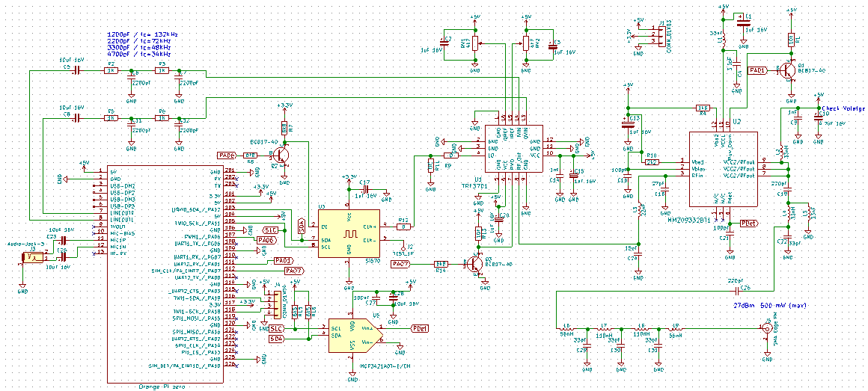
Task: Select the PDet label below amplifier U2
Action: pyautogui.click(x=748, y=223)
